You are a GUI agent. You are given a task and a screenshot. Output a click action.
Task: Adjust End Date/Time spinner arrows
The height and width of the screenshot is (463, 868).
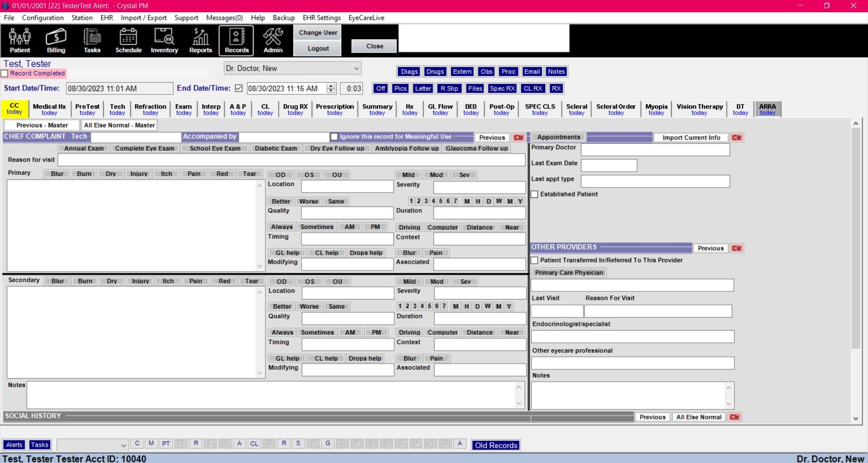click(331, 89)
